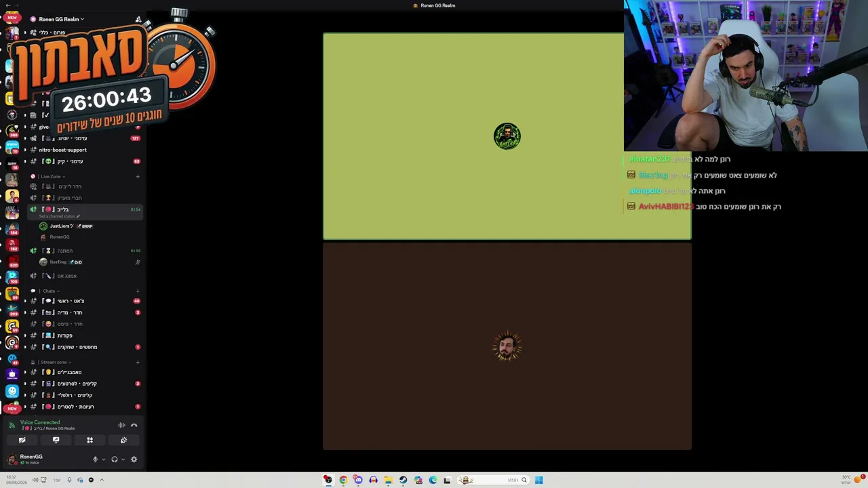Open the chat channel with 3 unread badge
Image resolution: width=868 pixels, height=488 pixels.
point(85,312)
